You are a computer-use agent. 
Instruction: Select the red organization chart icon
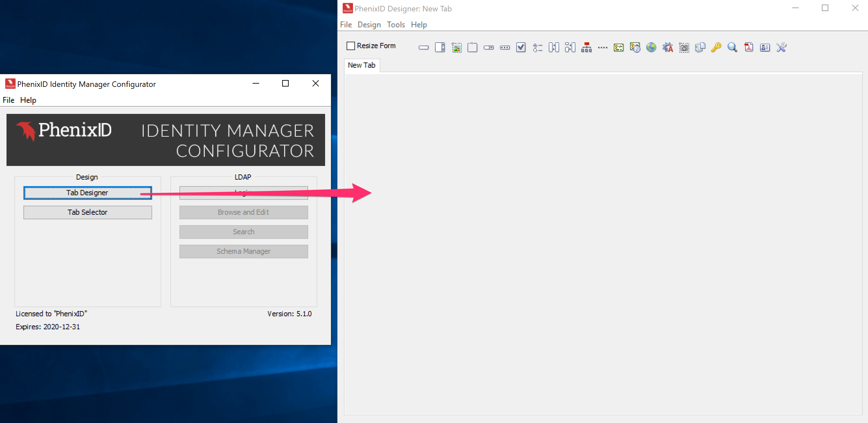[x=586, y=47]
